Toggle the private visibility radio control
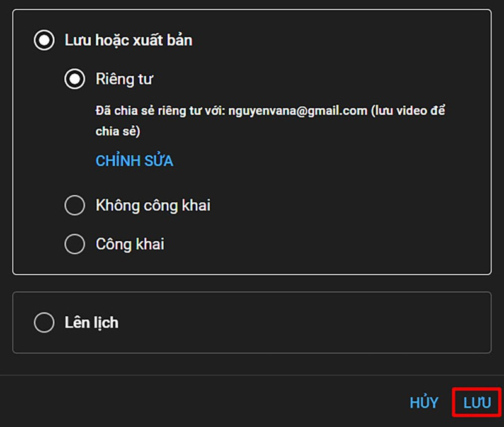This screenshot has height=427, width=504. [x=75, y=79]
